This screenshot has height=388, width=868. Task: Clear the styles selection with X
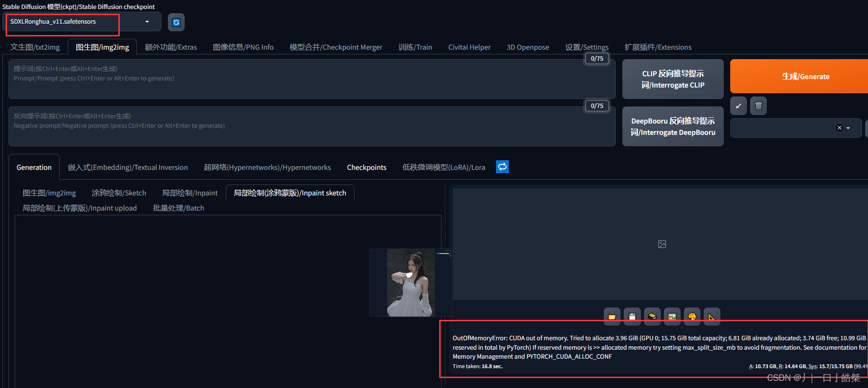840,128
